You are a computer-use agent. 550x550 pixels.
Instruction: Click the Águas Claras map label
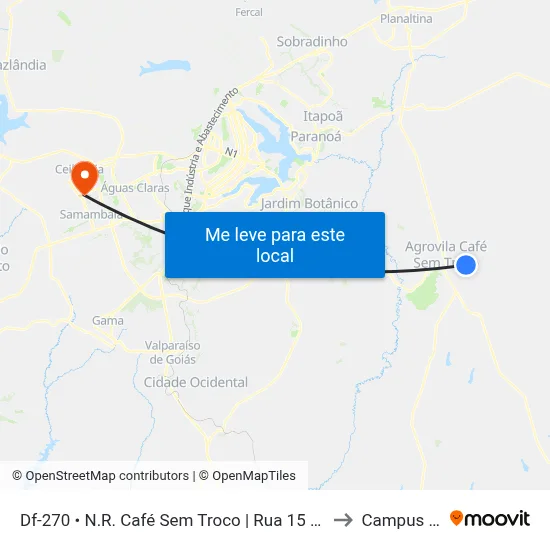tap(135, 188)
